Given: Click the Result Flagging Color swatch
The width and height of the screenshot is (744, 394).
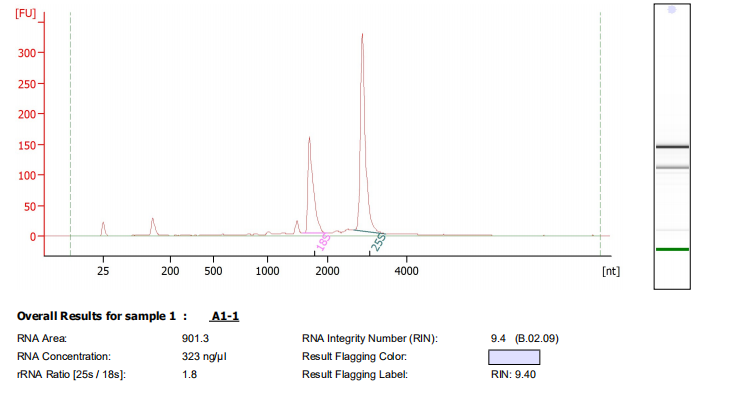Looking at the screenshot, I should tap(514, 357).
